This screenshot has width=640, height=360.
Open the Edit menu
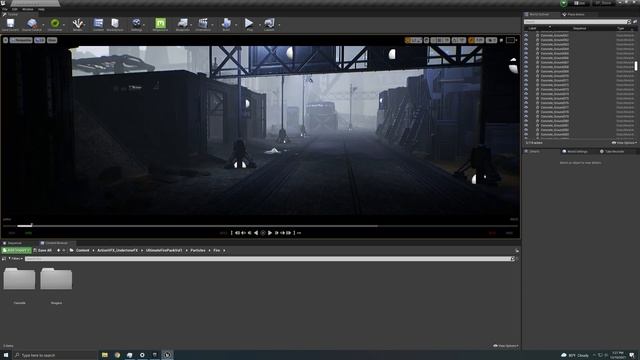tap(15, 9)
